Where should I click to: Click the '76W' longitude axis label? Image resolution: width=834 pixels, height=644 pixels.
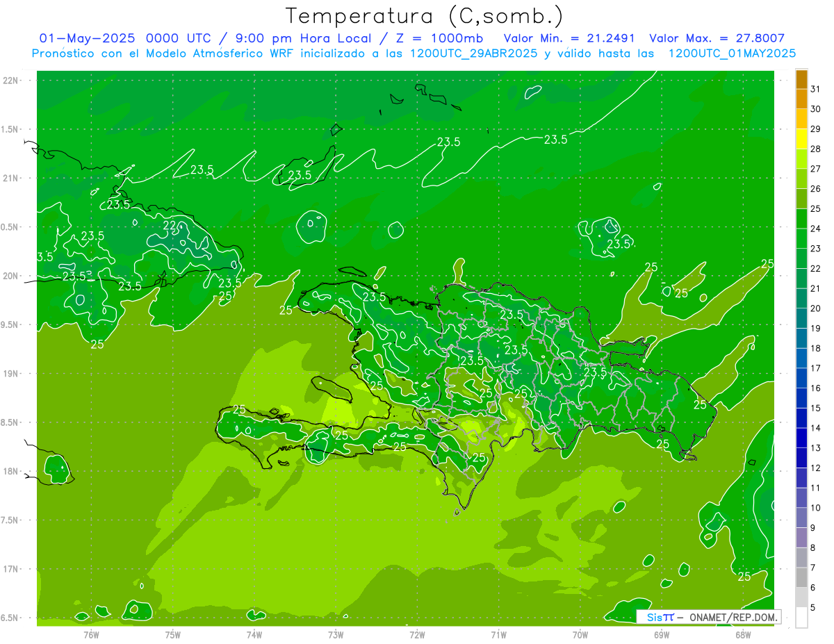pos(91,634)
